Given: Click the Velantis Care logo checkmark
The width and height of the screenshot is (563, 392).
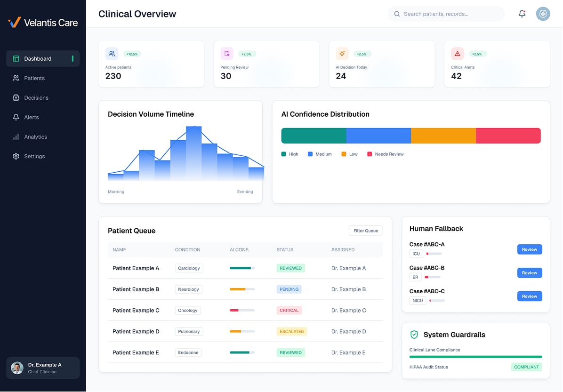Looking at the screenshot, I should [x=15, y=22].
